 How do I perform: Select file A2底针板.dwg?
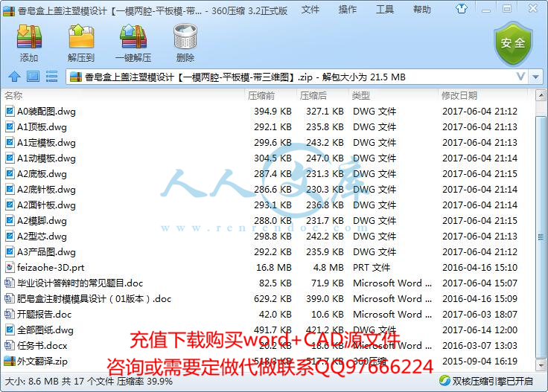46,190
